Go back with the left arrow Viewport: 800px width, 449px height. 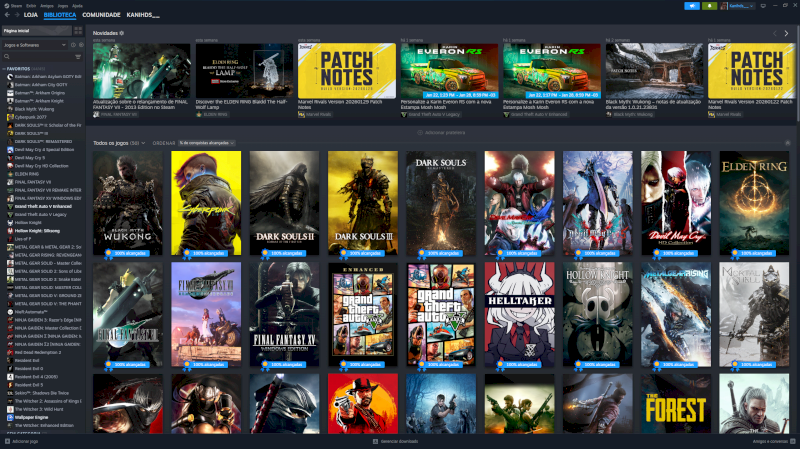tap(5, 16)
